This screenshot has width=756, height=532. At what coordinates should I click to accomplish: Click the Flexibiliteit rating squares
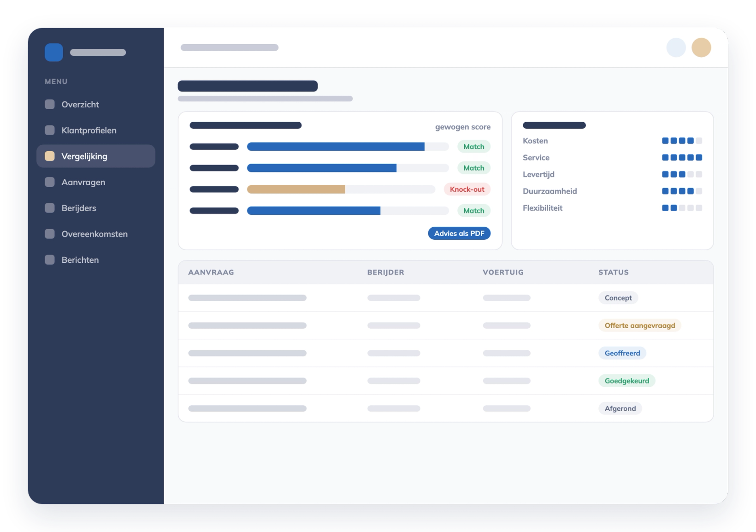click(682, 208)
